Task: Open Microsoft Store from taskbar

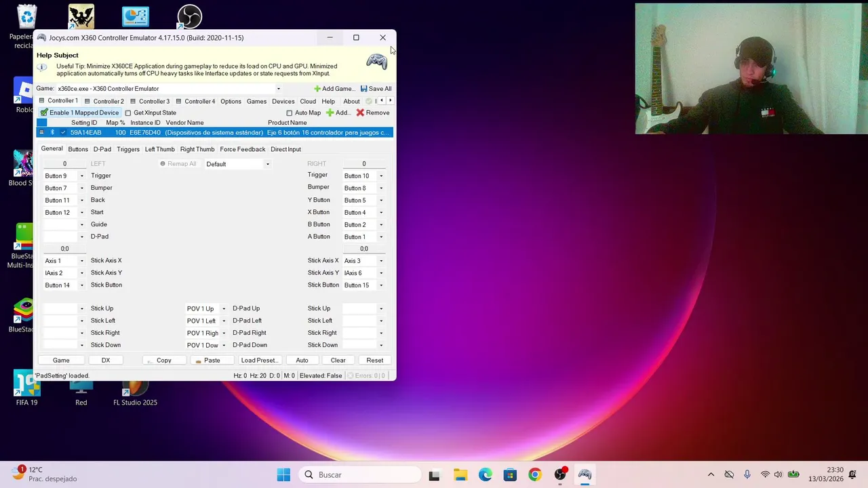Action: tap(510, 475)
